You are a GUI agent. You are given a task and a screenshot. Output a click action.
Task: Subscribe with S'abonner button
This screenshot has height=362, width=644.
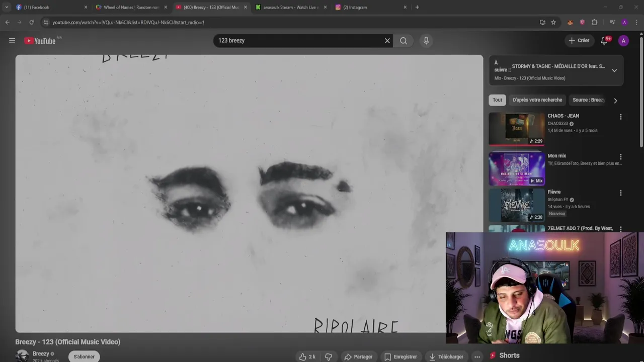click(x=84, y=356)
